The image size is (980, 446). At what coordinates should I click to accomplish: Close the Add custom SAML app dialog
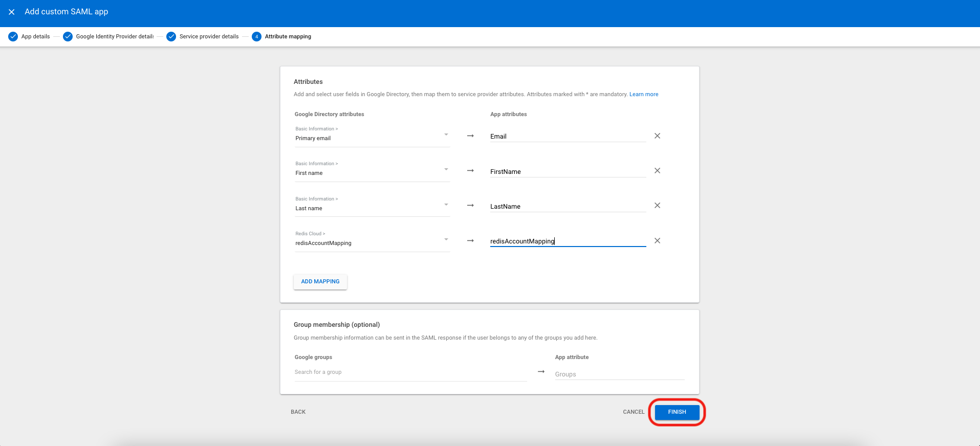[11, 12]
